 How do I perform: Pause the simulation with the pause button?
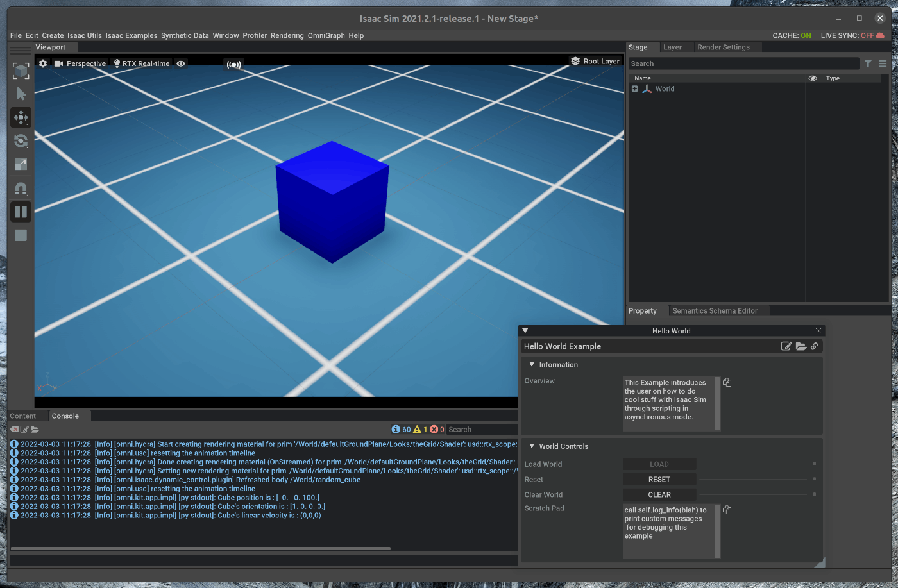pyautogui.click(x=21, y=212)
